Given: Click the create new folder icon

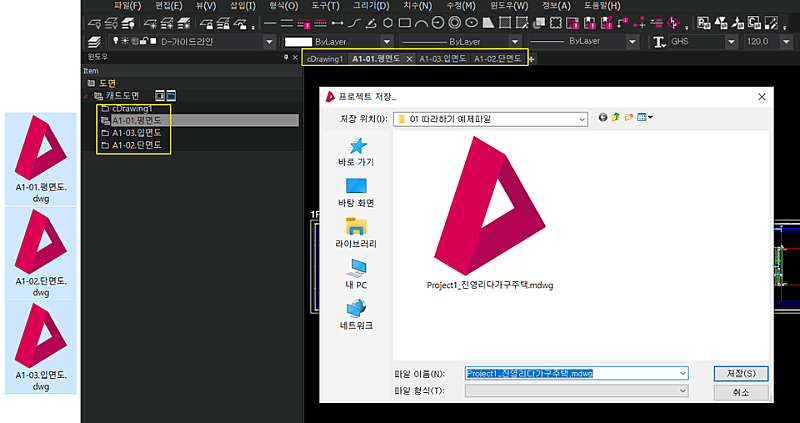Looking at the screenshot, I should pyautogui.click(x=629, y=117).
